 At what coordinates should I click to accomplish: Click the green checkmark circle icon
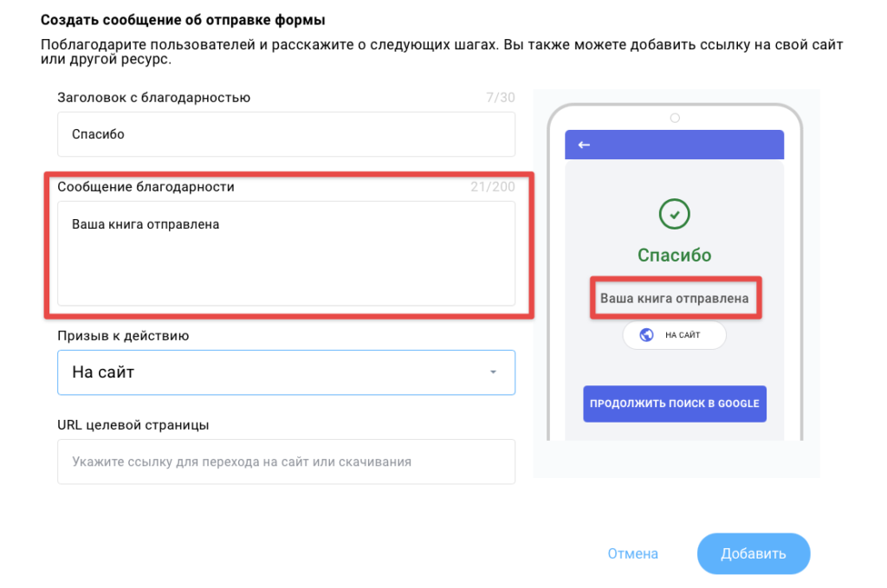[x=674, y=214]
